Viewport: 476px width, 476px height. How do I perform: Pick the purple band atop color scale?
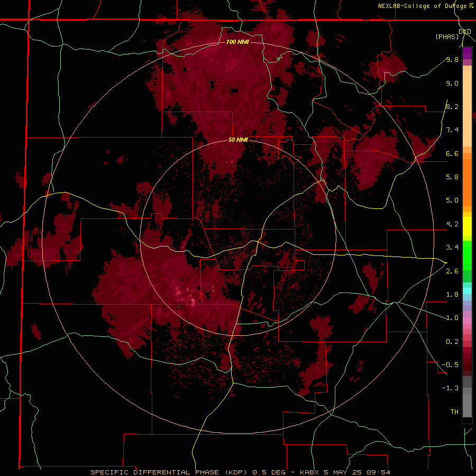467,53
